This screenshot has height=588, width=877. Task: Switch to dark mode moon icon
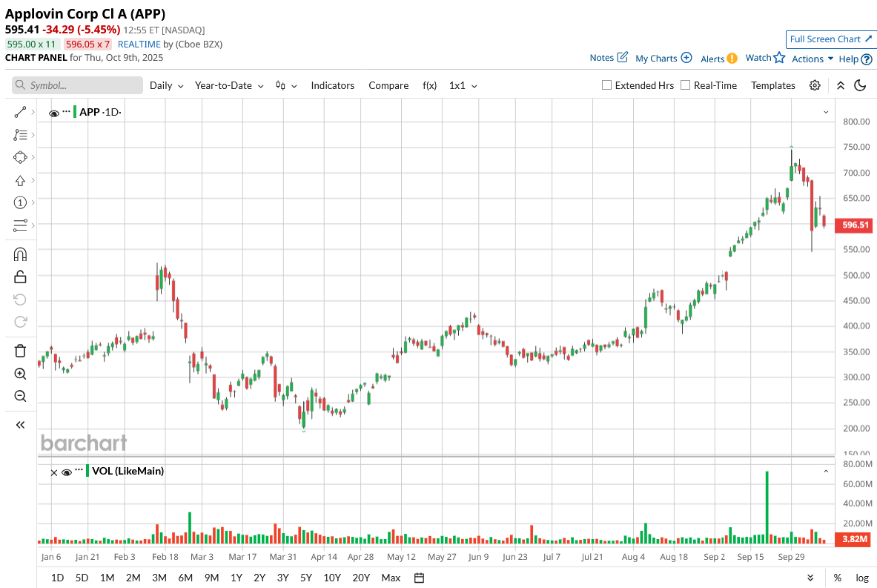point(860,85)
